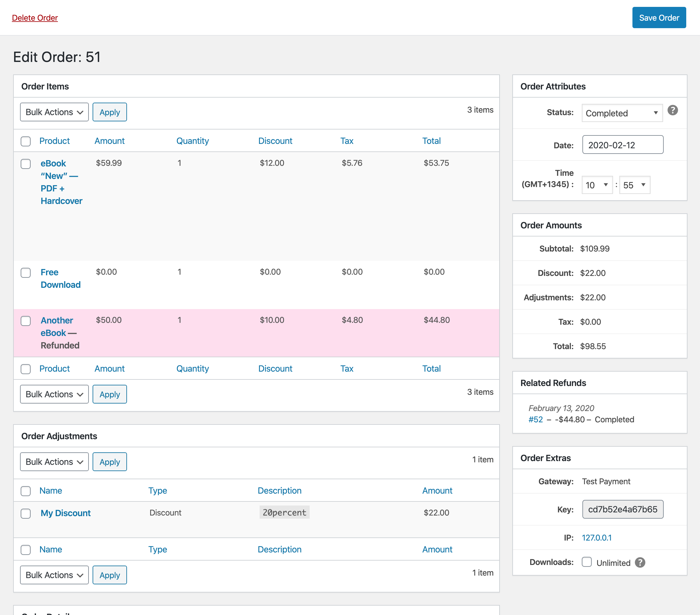Click the $22.00 amount in My Discount row
This screenshot has height=615, width=700.
pyautogui.click(x=436, y=513)
